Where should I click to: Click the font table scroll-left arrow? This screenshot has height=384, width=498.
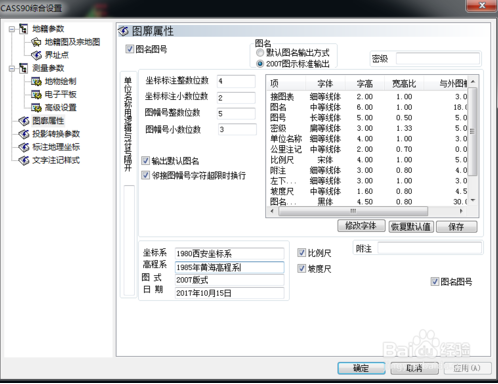coord(272,211)
